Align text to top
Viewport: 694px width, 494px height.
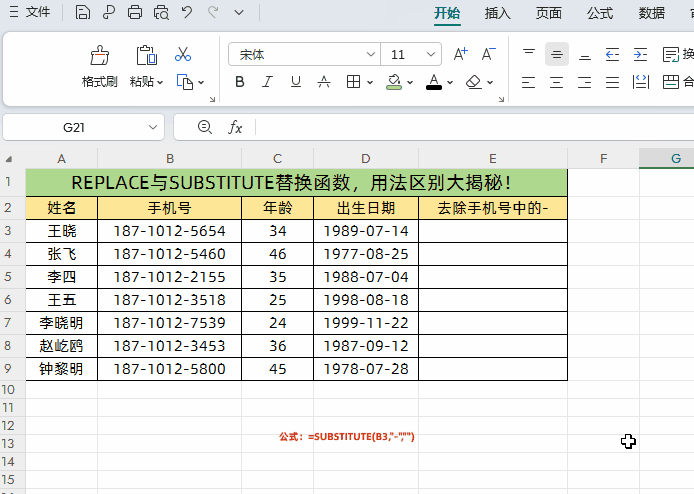pyautogui.click(x=528, y=54)
